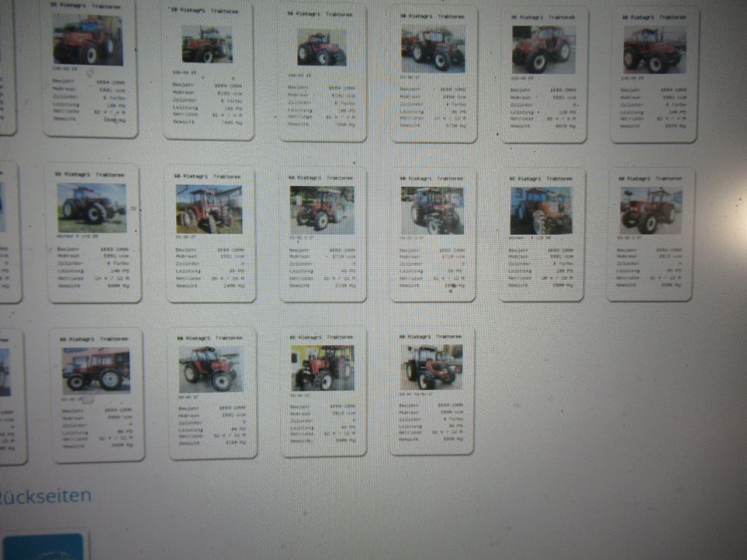Image resolution: width=747 pixels, height=560 pixels.
Task: Select the second full card in the middle row
Action: (x=210, y=234)
